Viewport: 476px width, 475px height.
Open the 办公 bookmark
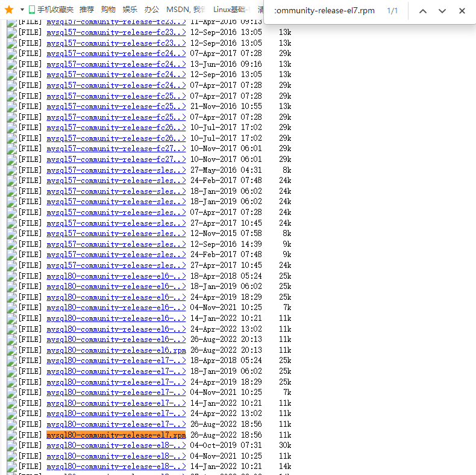click(152, 10)
